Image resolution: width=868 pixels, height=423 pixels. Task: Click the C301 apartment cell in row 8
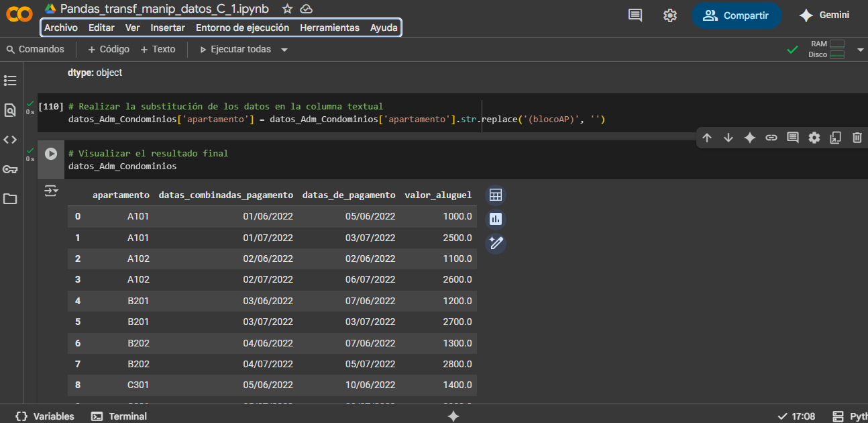138,385
